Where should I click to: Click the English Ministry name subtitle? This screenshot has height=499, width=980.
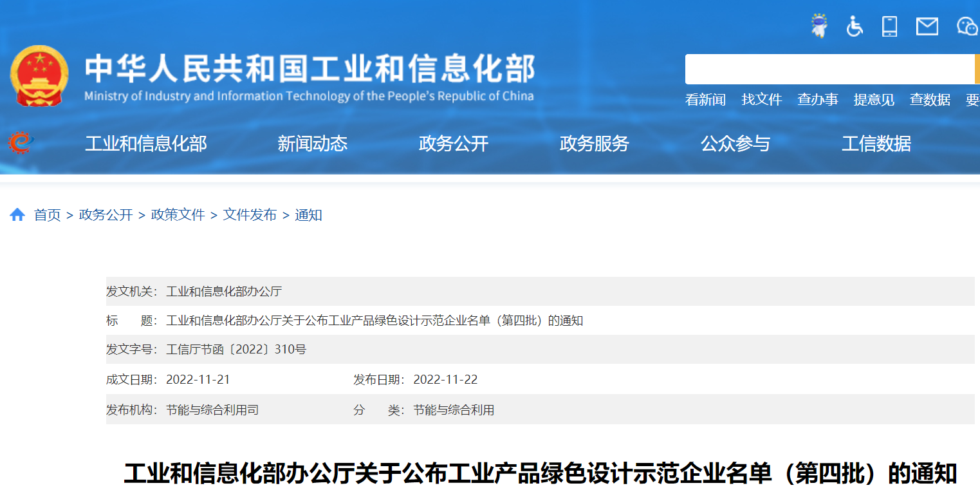pyautogui.click(x=309, y=96)
